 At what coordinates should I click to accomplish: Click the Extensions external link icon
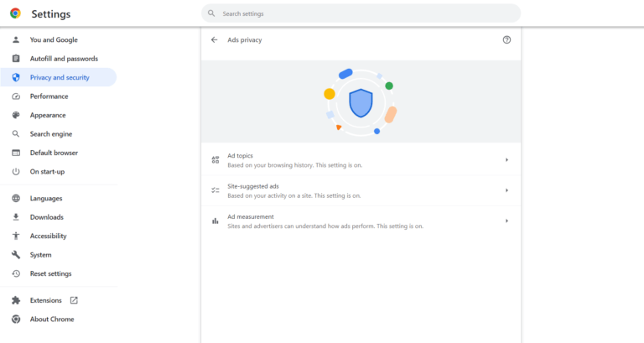coord(74,300)
